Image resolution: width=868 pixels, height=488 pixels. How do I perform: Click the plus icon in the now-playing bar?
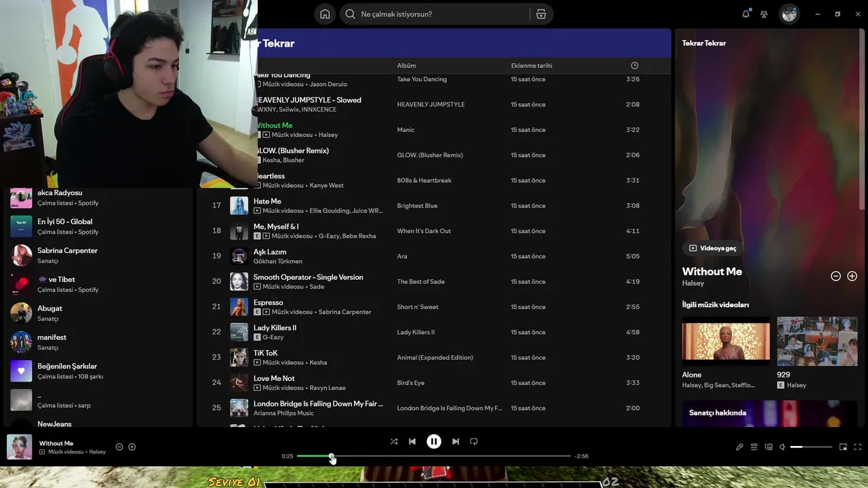[132, 447]
